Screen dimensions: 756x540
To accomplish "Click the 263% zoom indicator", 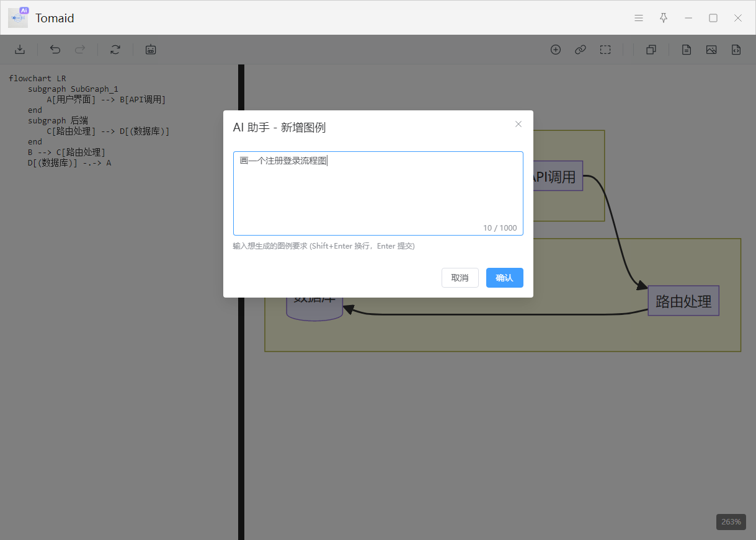I will click(x=731, y=522).
